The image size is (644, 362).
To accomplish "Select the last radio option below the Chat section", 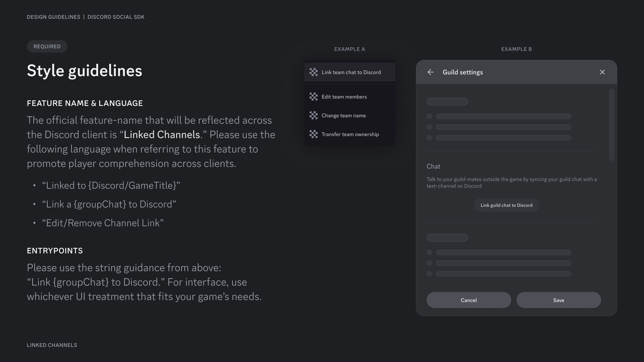I will (x=430, y=274).
